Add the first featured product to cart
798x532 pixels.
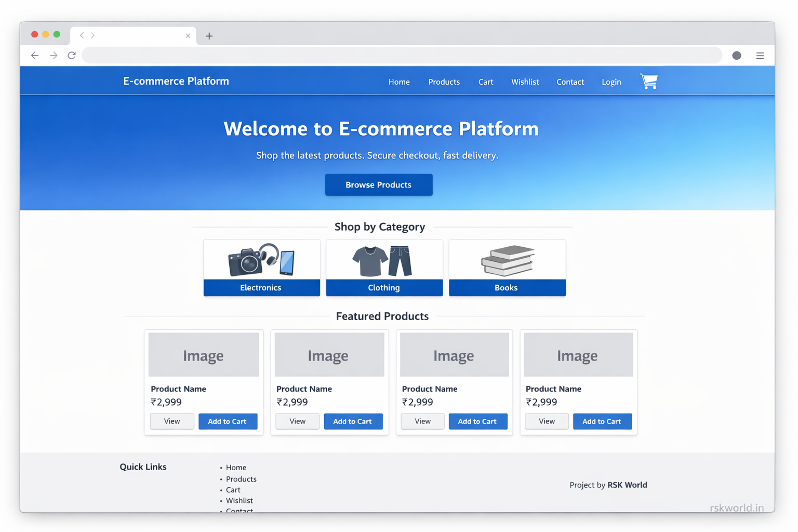tap(228, 421)
